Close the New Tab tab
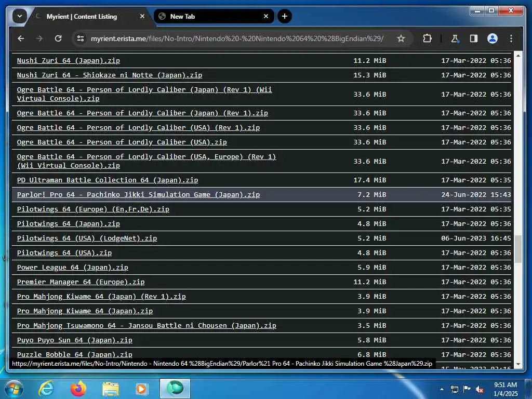The image size is (532, 399). pyautogui.click(x=266, y=16)
